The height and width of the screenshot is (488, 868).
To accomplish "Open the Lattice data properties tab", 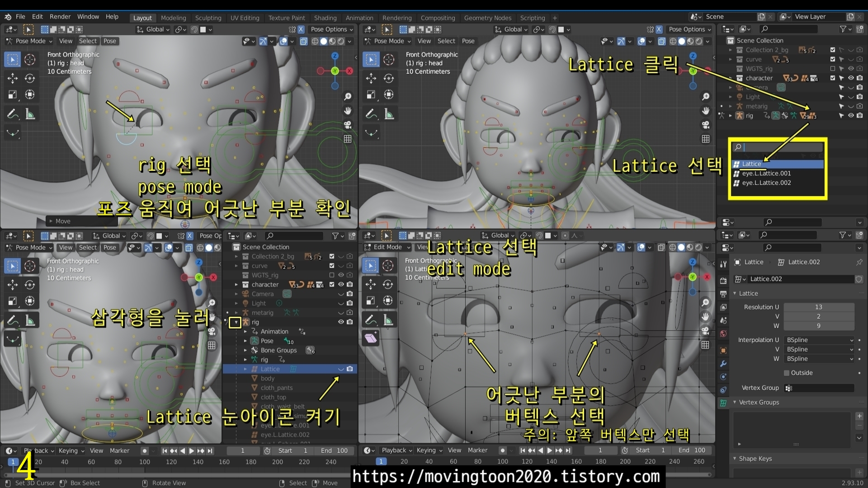I will pos(723,403).
